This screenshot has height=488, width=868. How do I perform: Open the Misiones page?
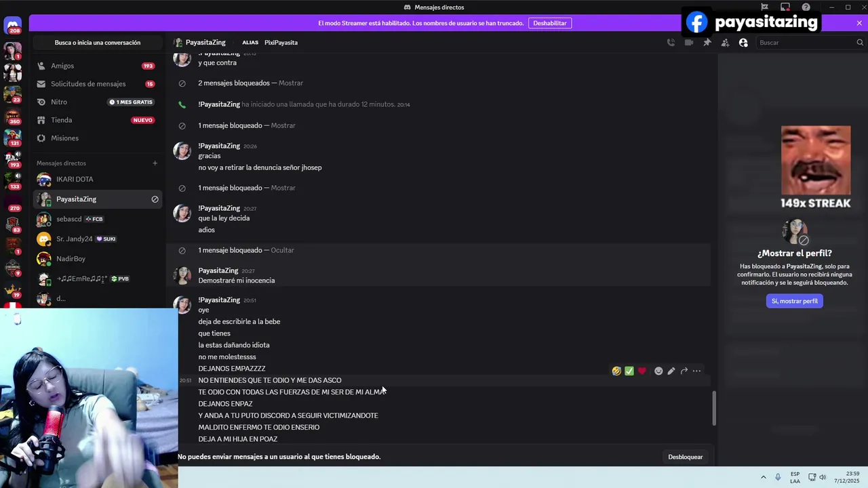[x=97, y=138]
